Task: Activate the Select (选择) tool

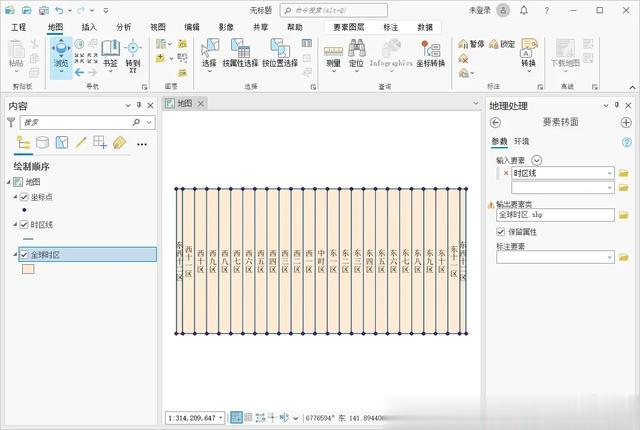Action: [210, 54]
